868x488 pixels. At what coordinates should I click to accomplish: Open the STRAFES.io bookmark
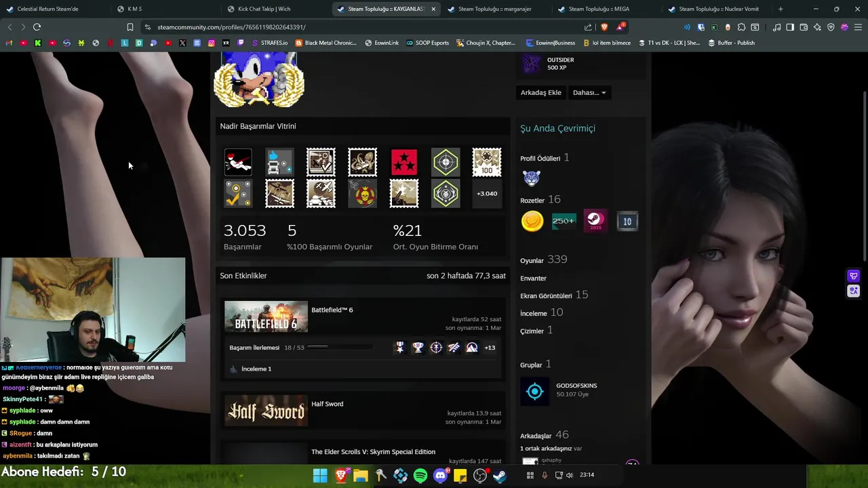click(269, 43)
